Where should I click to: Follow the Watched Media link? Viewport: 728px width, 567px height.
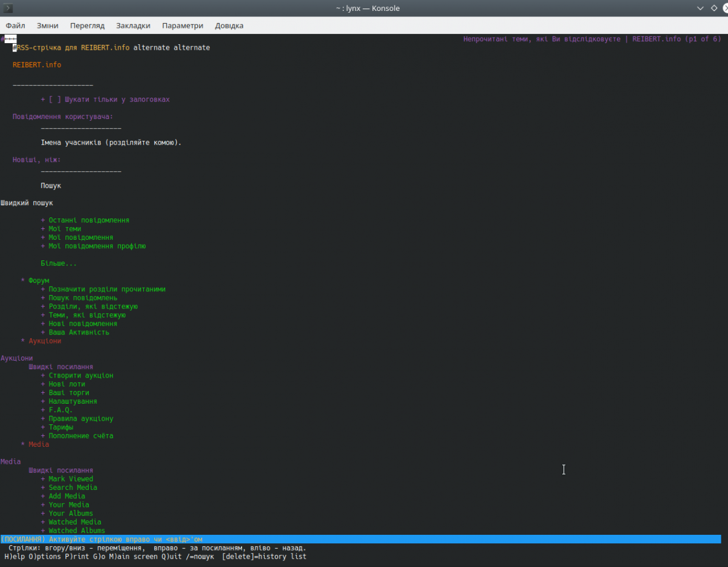75,522
